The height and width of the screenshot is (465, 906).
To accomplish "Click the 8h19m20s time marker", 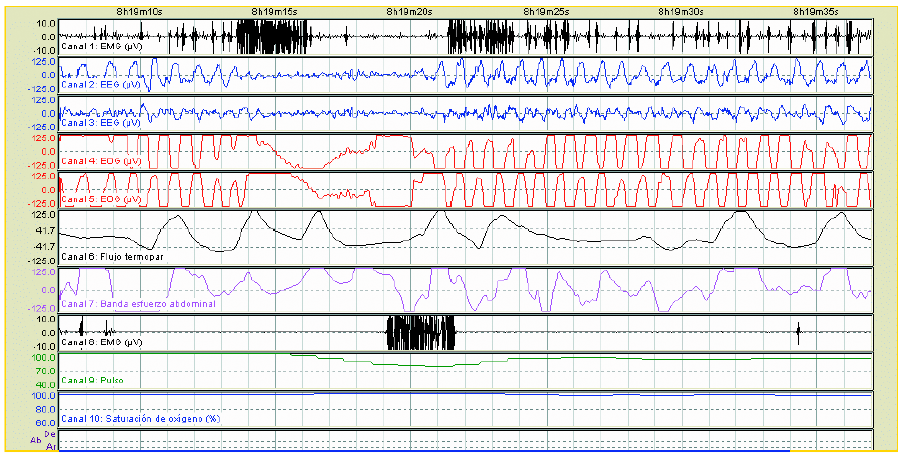I will tap(410, 10).
